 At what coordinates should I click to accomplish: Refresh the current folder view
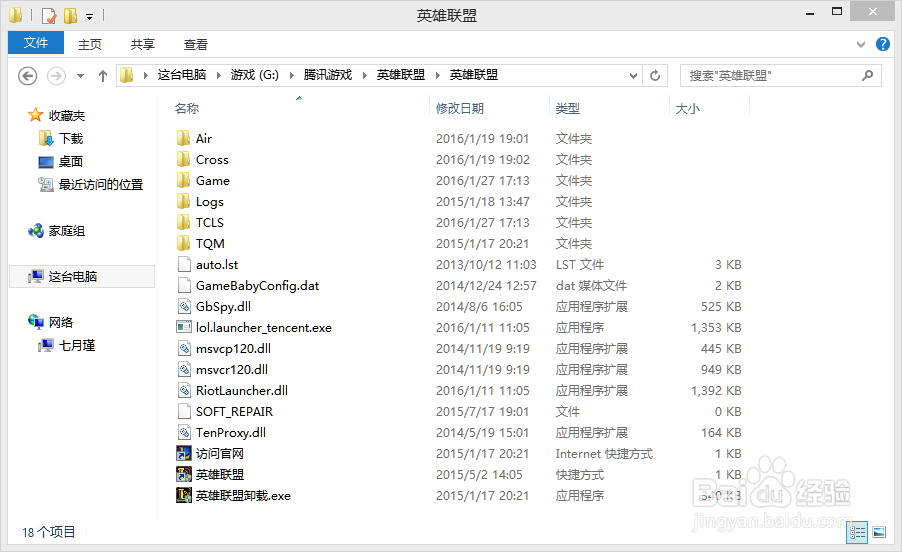(655, 75)
